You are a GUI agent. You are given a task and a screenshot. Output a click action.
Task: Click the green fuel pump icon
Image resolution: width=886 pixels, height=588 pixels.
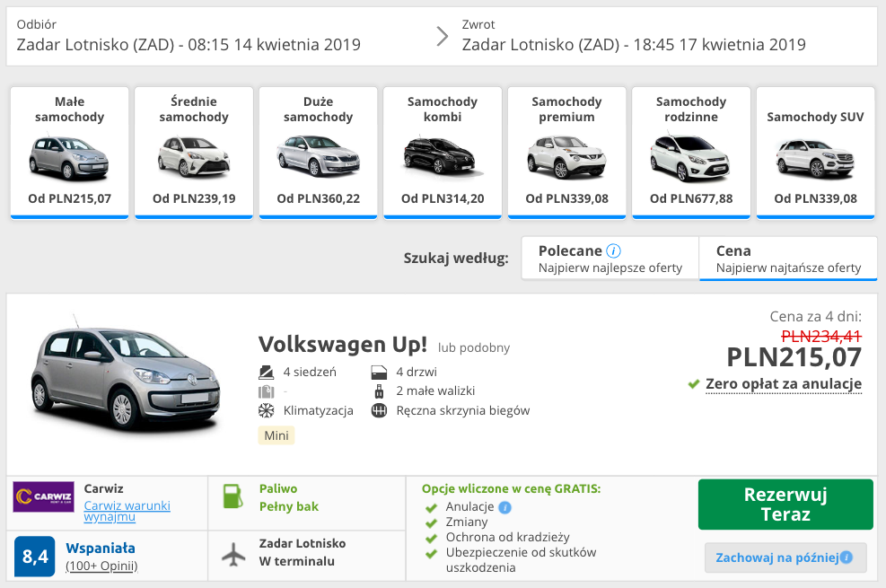[232, 496]
